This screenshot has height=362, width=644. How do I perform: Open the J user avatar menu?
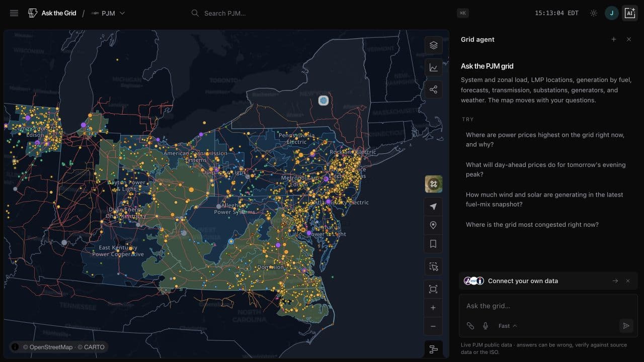612,13
